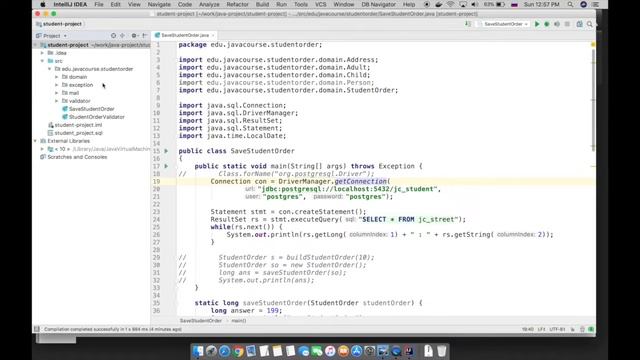The image size is (640, 360).
Task: Open Notification Center in menu bar
Action: 596,4
